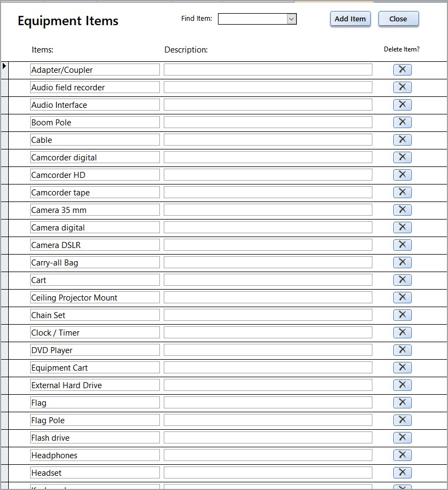The height and width of the screenshot is (490, 448).
Task: Click the Add Item button
Action: pyautogui.click(x=350, y=19)
